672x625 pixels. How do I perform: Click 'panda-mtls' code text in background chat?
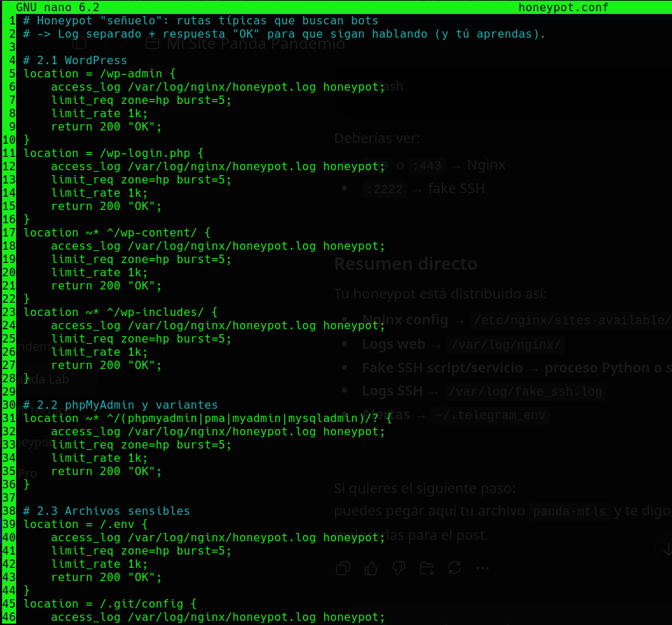tap(569, 511)
